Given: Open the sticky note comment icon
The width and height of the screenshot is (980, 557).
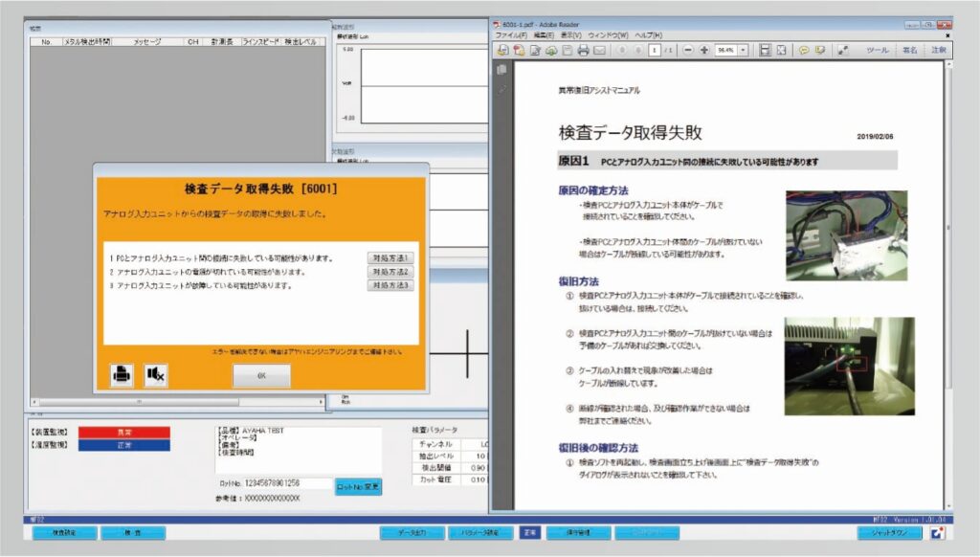Looking at the screenshot, I should point(804,51).
